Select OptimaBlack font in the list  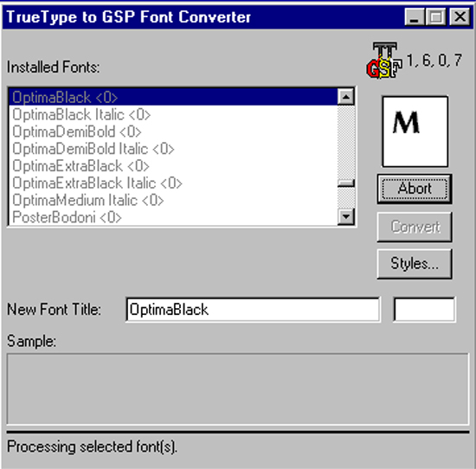pos(173,97)
